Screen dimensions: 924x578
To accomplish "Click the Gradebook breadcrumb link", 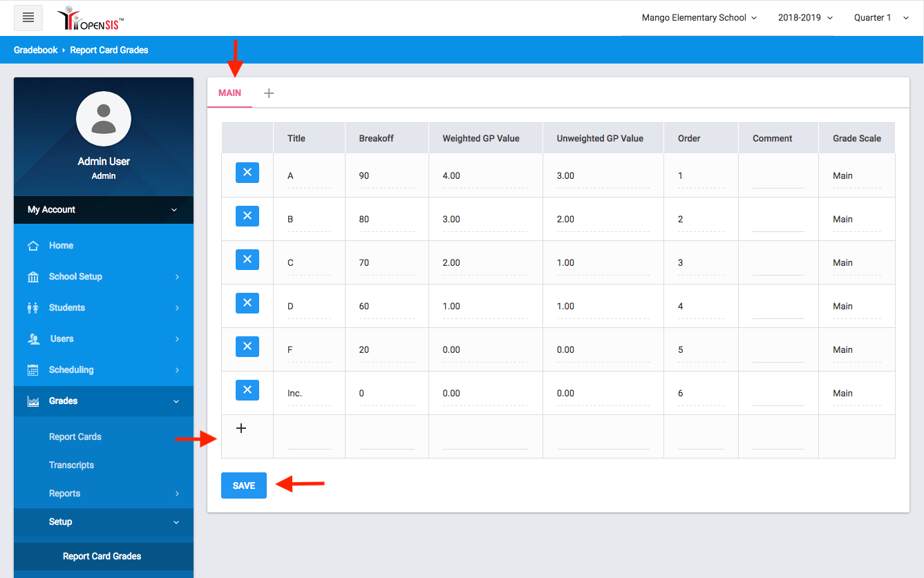I will (36, 50).
